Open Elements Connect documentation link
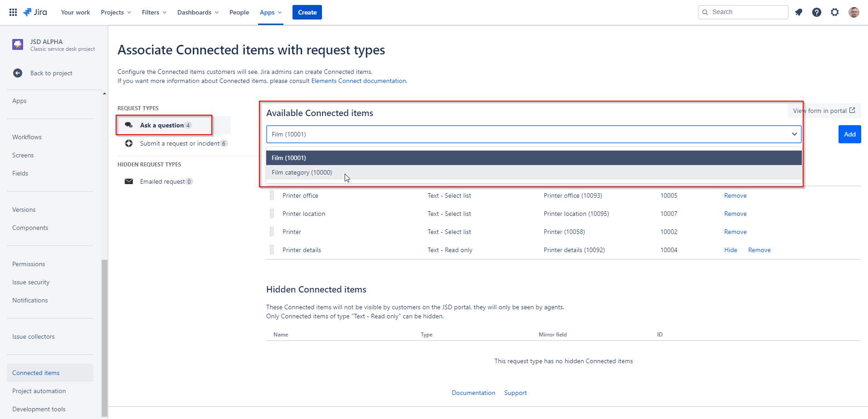Viewport: 868px width, 419px height. 358,81
